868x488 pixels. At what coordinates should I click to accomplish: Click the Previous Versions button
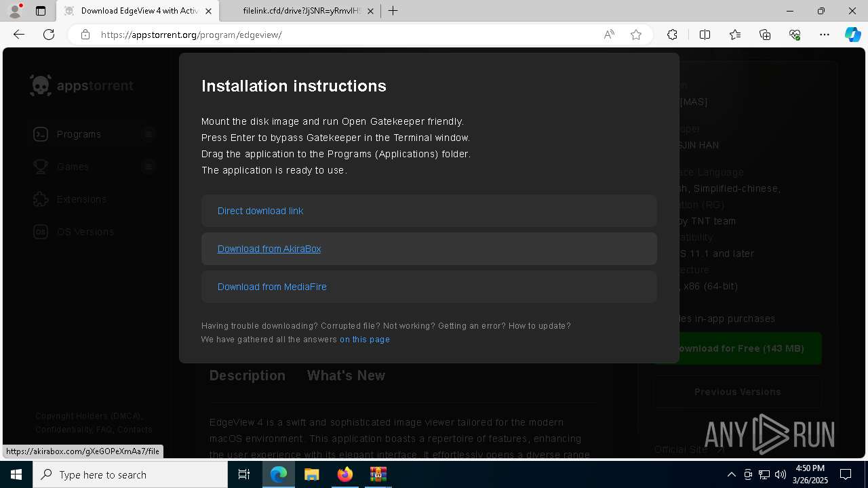coord(737,392)
